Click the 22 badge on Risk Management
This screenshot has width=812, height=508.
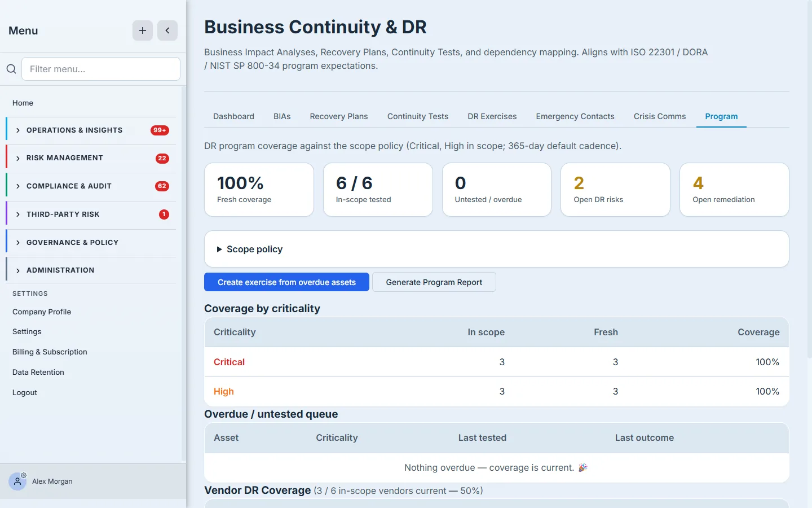[162, 158]
